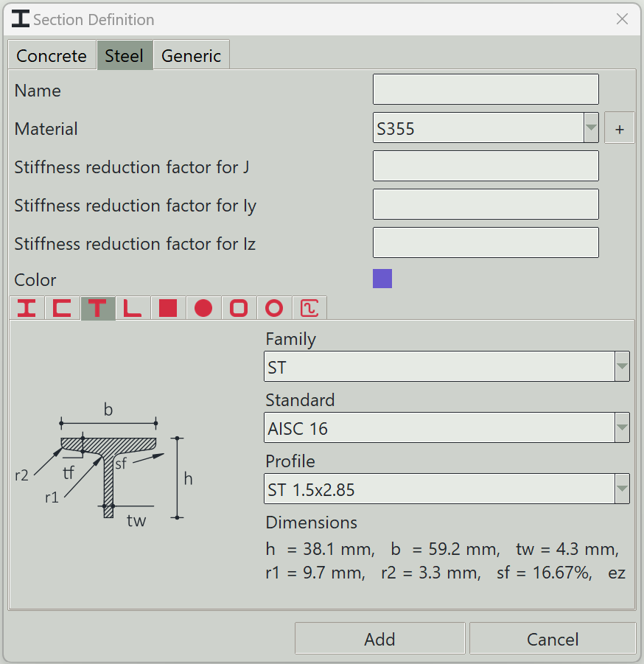Click the stiffness reduction factor Iy field
Screen dimensions: 644x664
(x=486, y=204)
